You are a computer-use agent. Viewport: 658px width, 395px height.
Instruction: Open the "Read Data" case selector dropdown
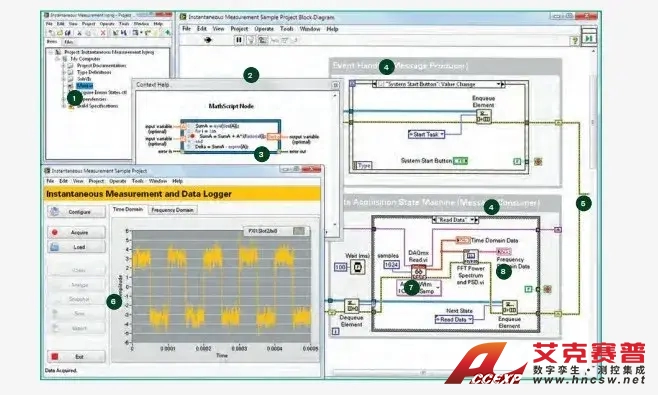point(455,220)
